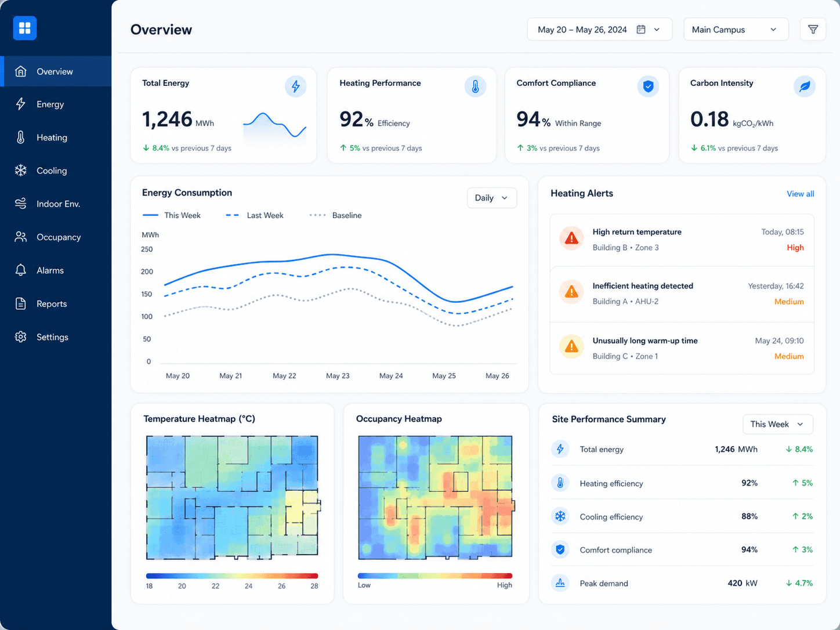Click the 0.18 carbon intensity value
The image size is (840, 630).
click(709, 120)
